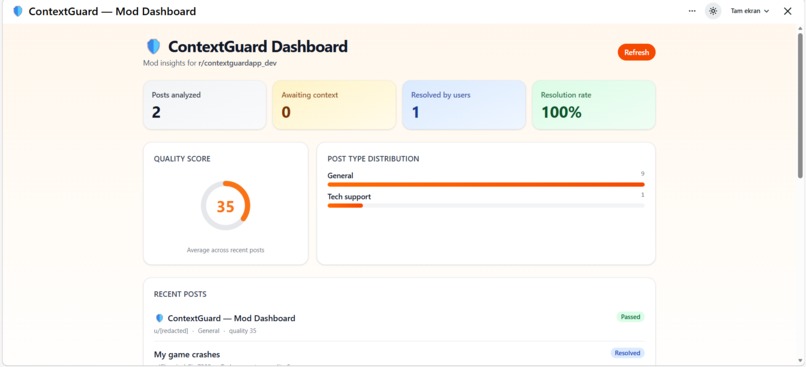Click the General label in distribution panel

coord(340,176)
